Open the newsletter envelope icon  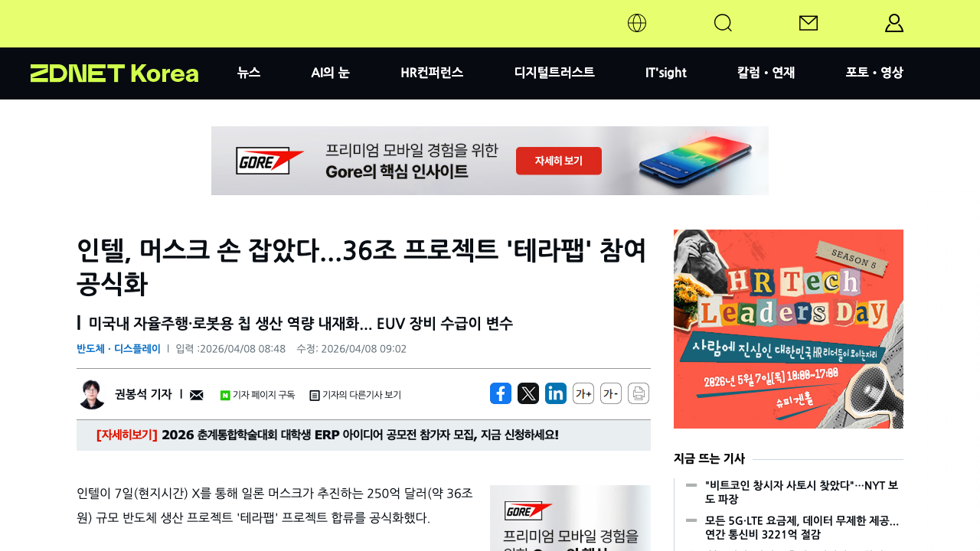(x=808, y=23)
